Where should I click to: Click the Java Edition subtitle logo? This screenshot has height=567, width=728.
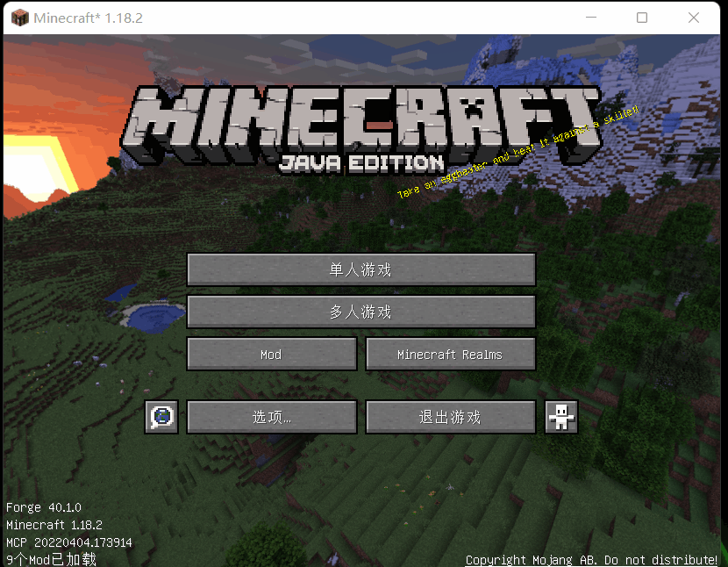point(361,163)
